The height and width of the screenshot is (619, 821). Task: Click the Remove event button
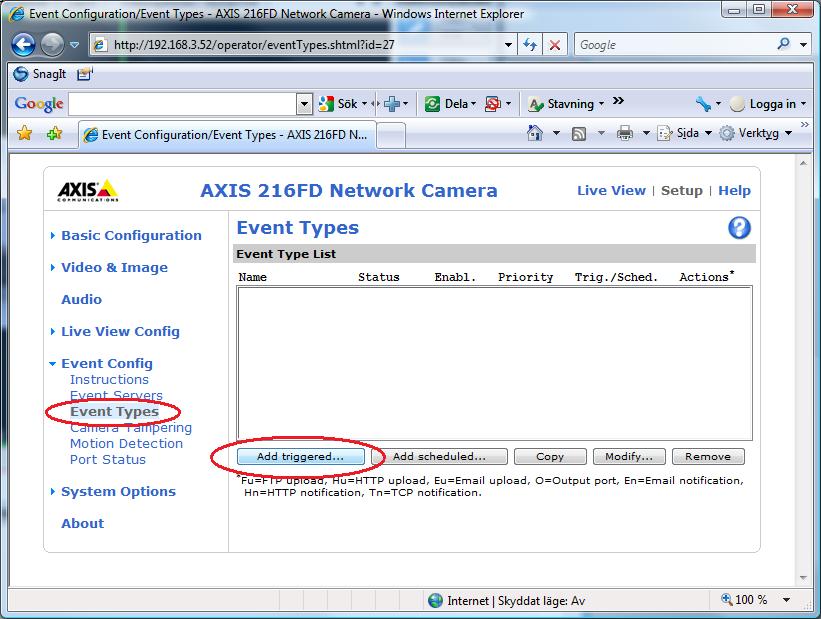tap(708, 457)
